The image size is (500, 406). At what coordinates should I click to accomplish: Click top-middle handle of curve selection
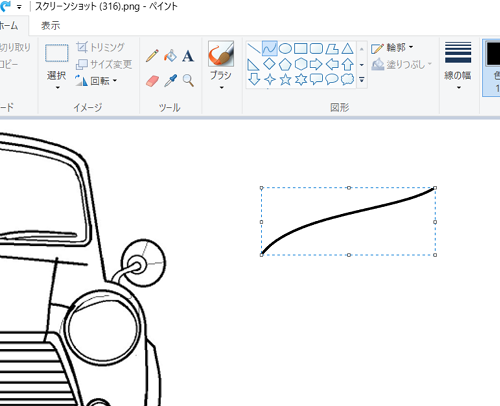349,188
